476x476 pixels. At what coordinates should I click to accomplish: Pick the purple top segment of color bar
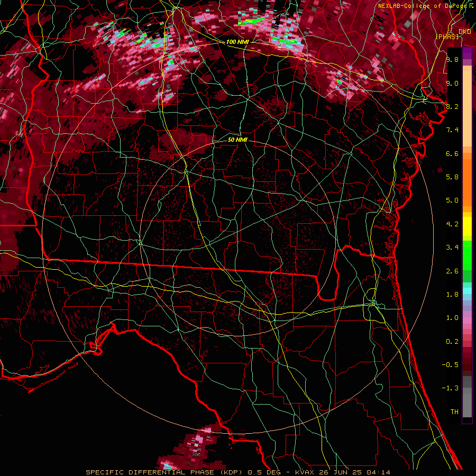[x=467, y=53]
